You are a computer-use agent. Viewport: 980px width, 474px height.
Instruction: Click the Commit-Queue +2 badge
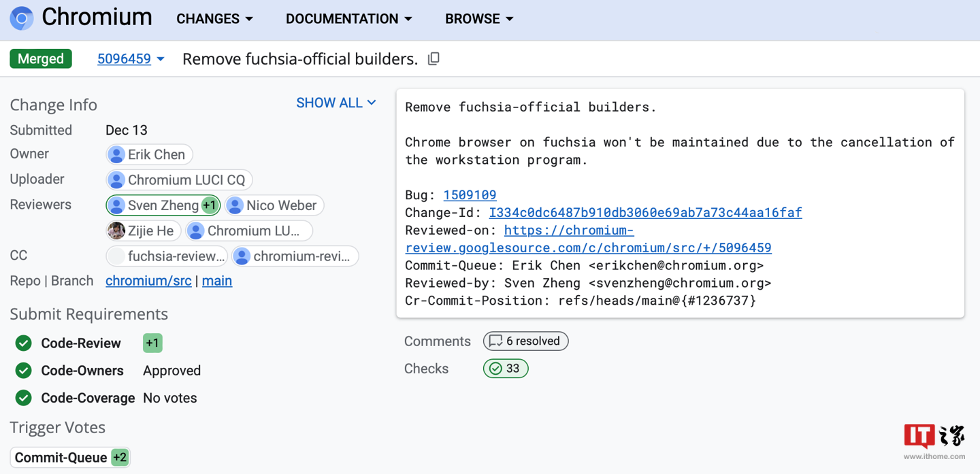[x=120, y=458]
